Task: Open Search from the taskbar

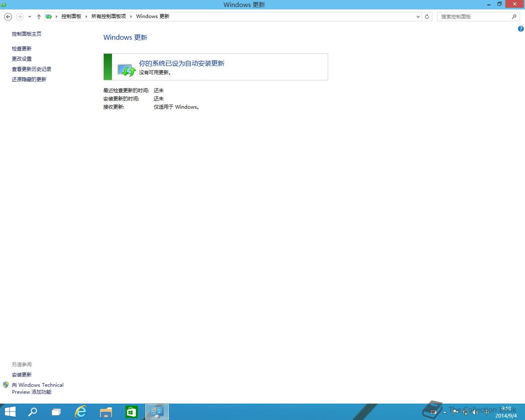Action: (x=32, y=412)
